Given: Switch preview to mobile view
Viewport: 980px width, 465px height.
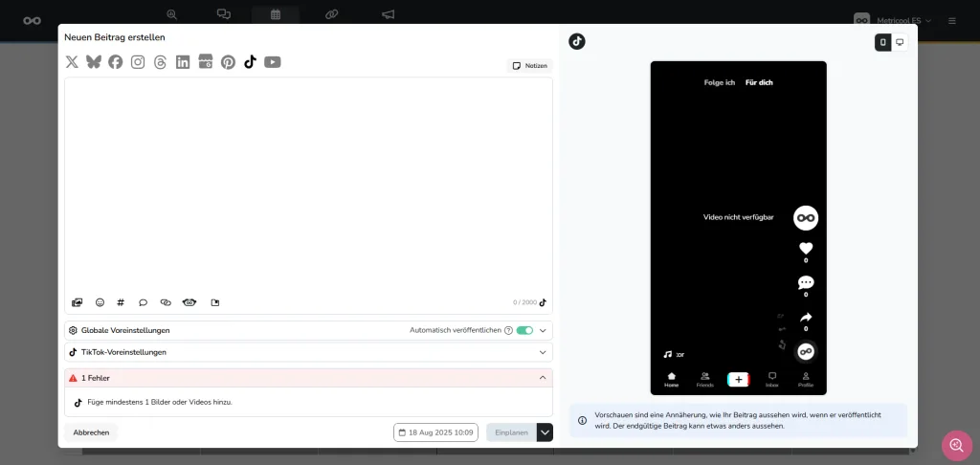Looking at the screenshot, I should [882, 42].
